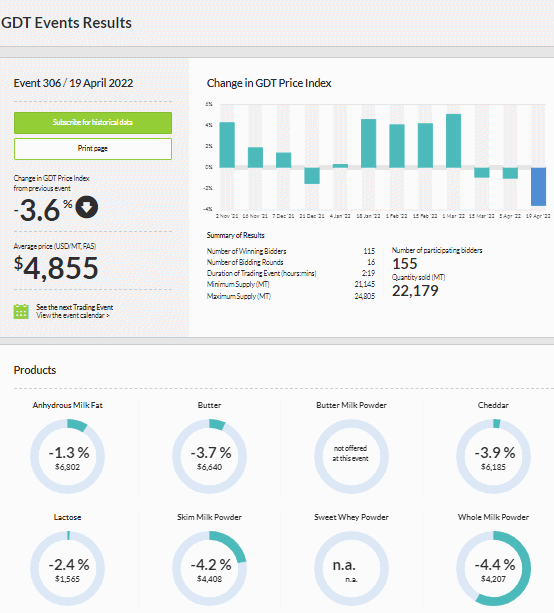The height and width of the screenshot is (613, 554).
Task: Click the Subscribe for historical data button
Action: point(93,123)
